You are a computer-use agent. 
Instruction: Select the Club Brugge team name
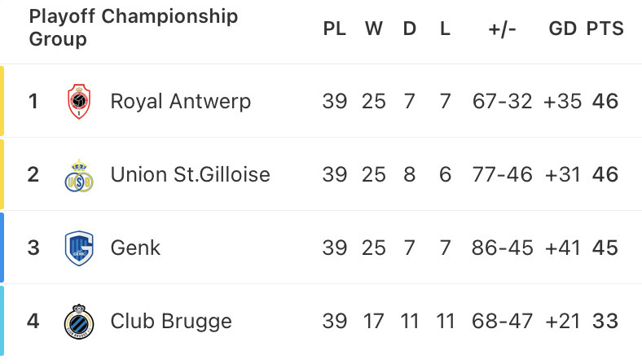pos(171,322)
